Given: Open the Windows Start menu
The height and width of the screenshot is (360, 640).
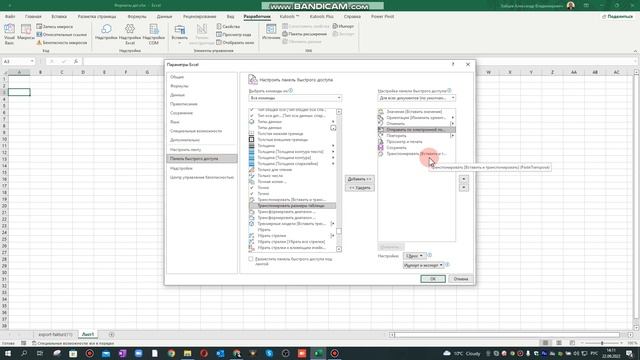Looking at the screenshot, I should (x=8, y=353).
